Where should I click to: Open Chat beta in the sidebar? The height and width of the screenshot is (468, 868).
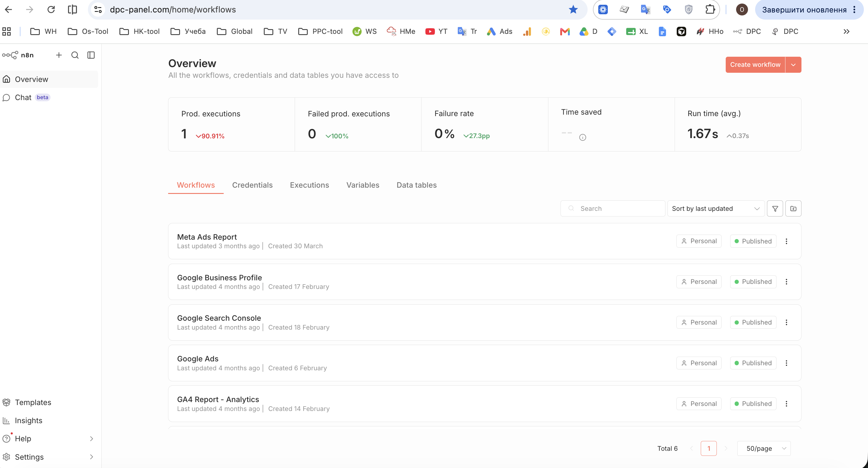pyautogui.click(x=49, y=97)
